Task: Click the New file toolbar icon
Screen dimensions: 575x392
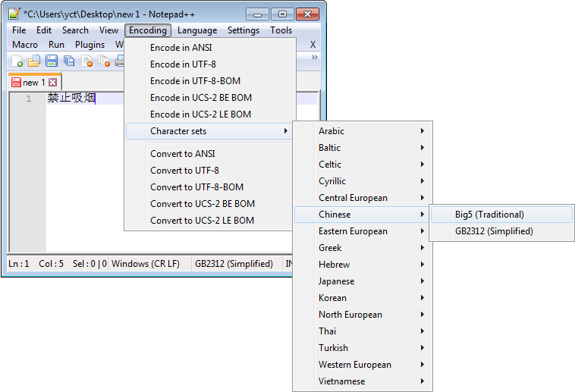Action: click(x=16, y=61)
